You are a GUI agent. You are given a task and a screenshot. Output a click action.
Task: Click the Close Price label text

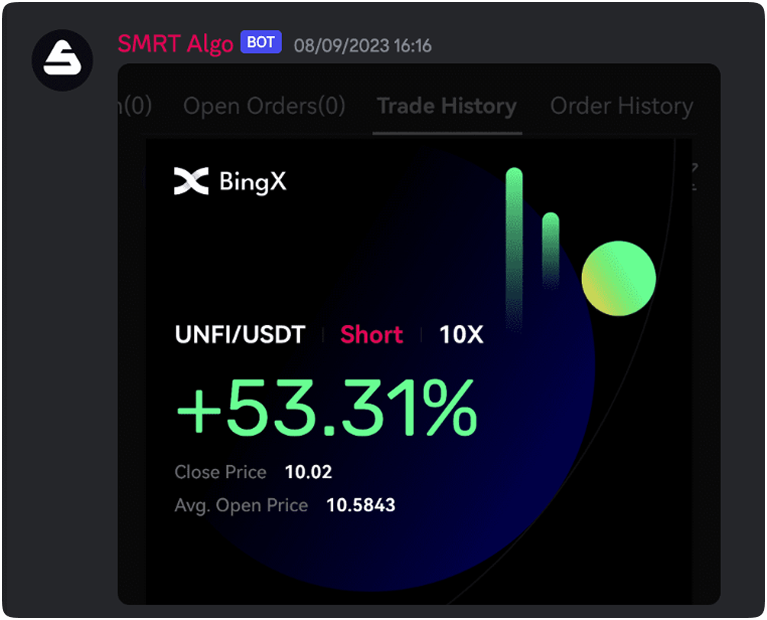(220, 472)
